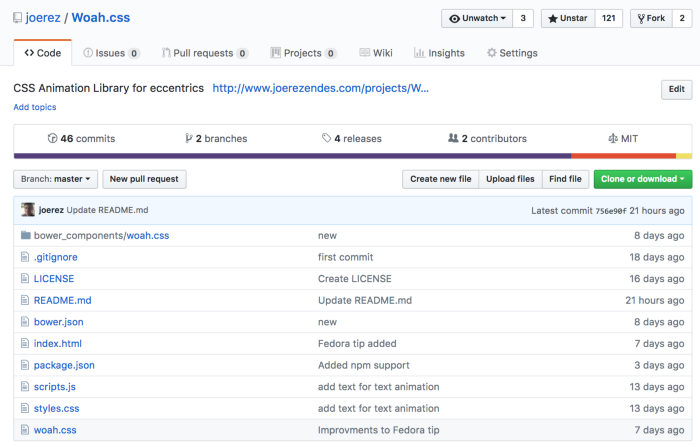Click the releases tag icon
This screenshot has height=447, width=700.
click(x=326, y=138)
